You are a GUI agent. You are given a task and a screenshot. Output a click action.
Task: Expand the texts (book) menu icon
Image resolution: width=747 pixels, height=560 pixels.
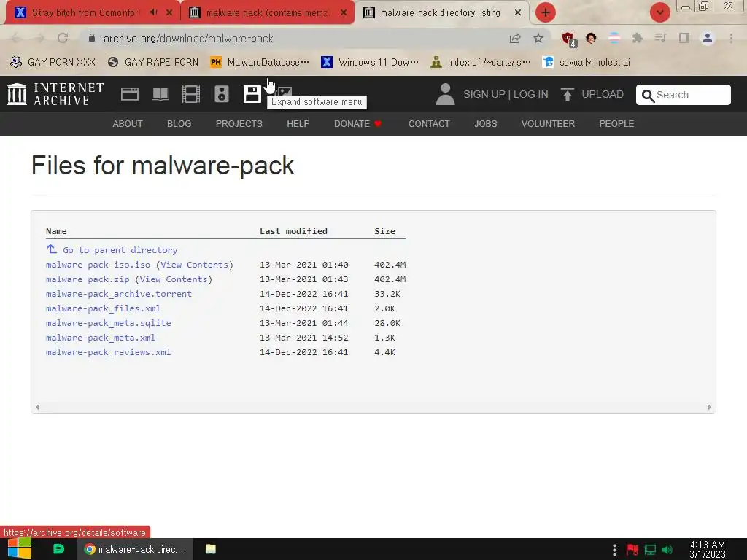(160, 94)
